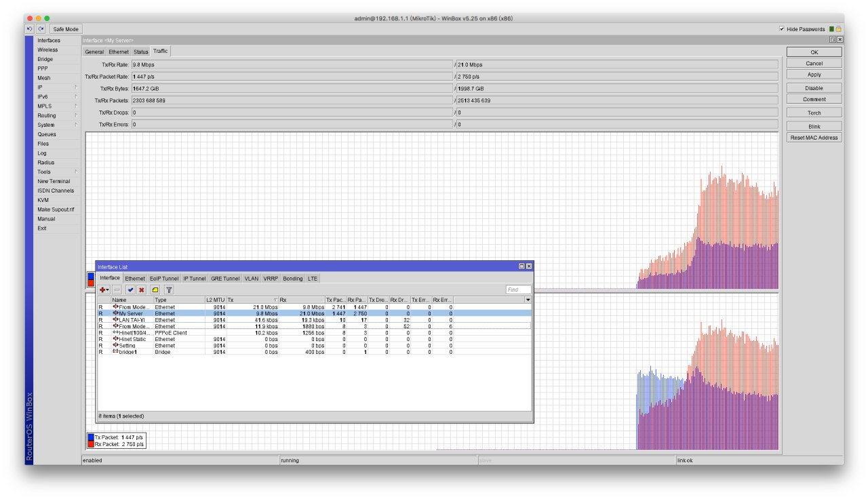Open the column chooser dropdown arrow

(x=528, y=300)
